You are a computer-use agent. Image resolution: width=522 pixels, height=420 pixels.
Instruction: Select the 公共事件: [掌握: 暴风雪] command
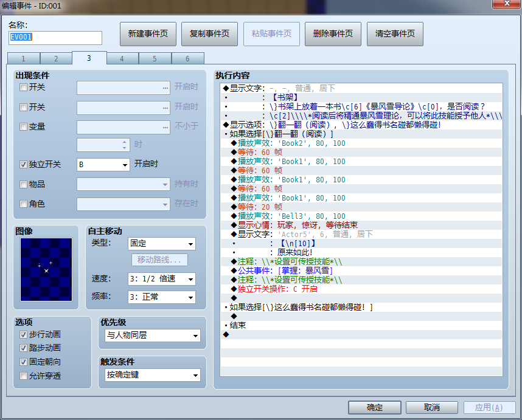pos(361,270)
